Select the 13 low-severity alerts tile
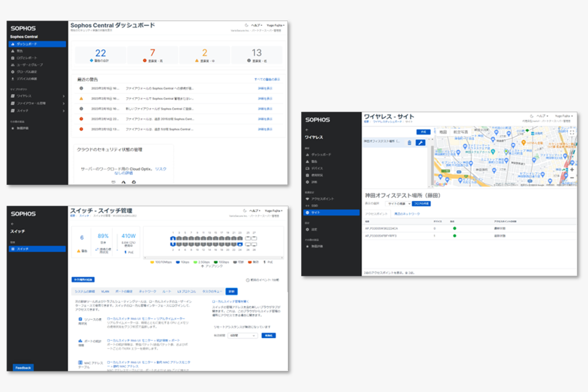588x392 pixels. click(x=256, y=55)
